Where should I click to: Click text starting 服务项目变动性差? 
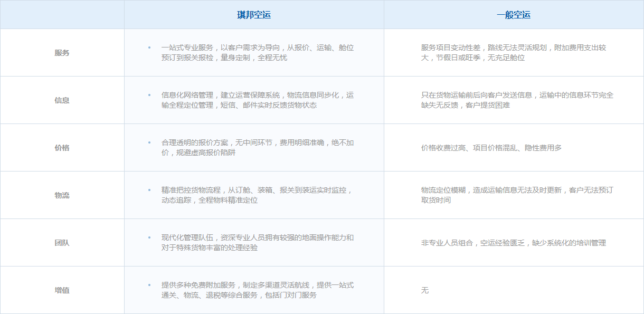pyautogui.click(x=514, y=53)
